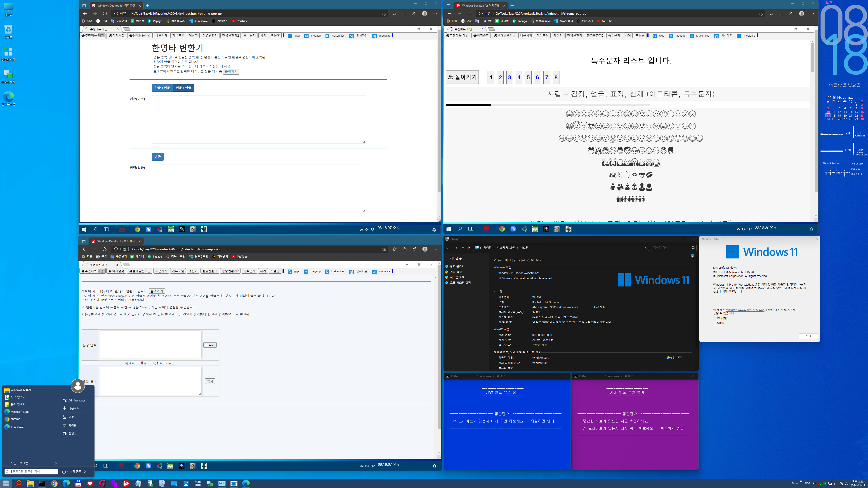Open 장치 관리자 in 시스템 sidebar
868x488 pixels.
457,266
